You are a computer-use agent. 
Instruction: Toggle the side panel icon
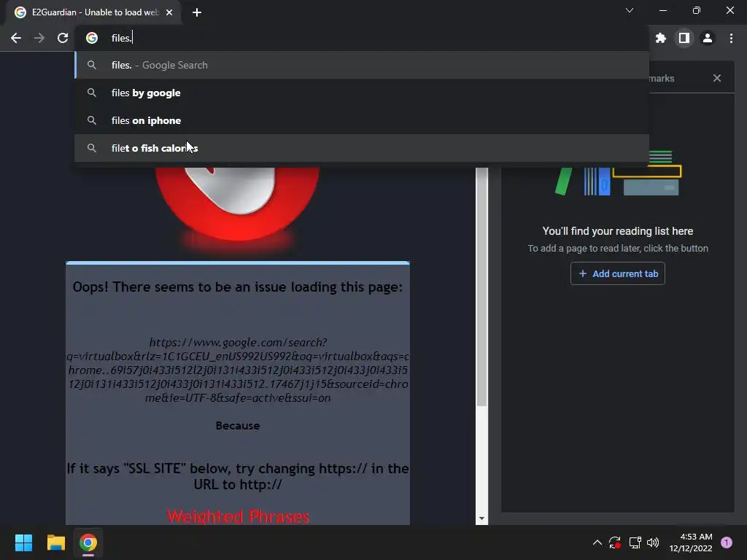[684, 38]
